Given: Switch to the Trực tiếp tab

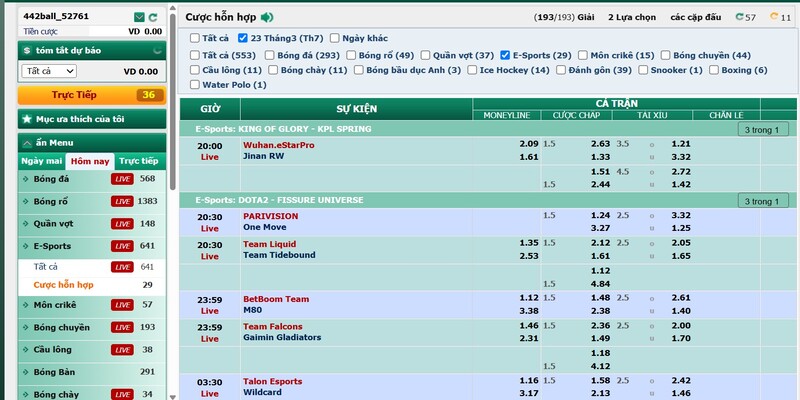Looking at the screenshot, I should coord(139,161).
